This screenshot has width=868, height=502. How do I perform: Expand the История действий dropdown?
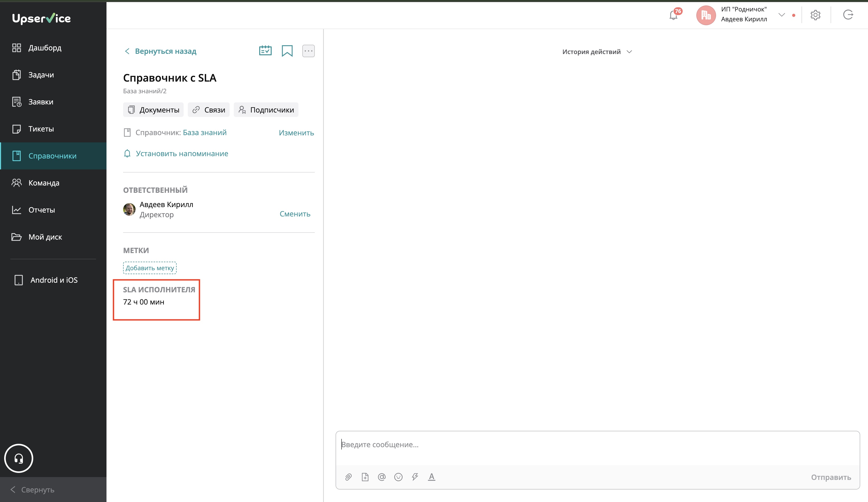(597, 52)
